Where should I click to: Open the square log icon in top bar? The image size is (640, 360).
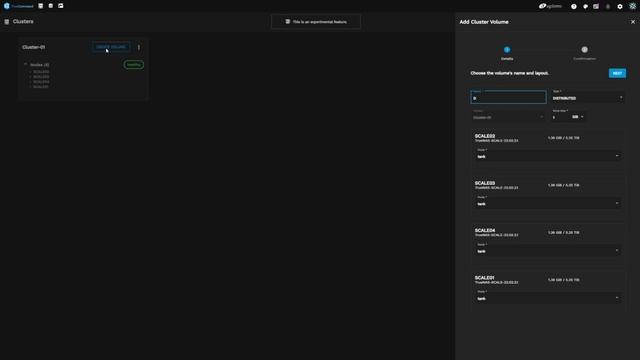point(596,7)
